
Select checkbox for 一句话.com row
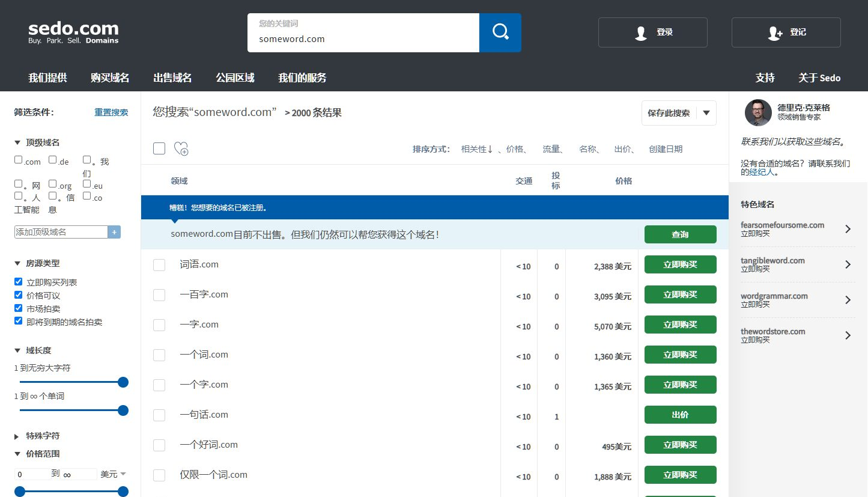[159, 415]
